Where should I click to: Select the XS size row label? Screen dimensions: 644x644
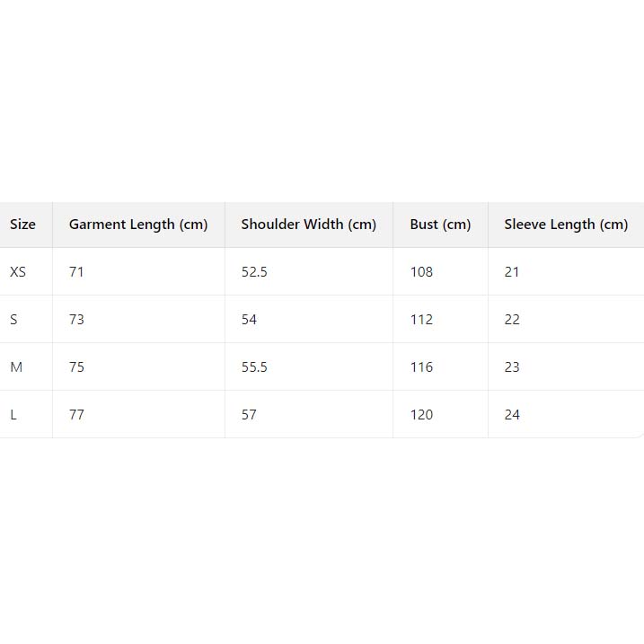coord(18,272)
